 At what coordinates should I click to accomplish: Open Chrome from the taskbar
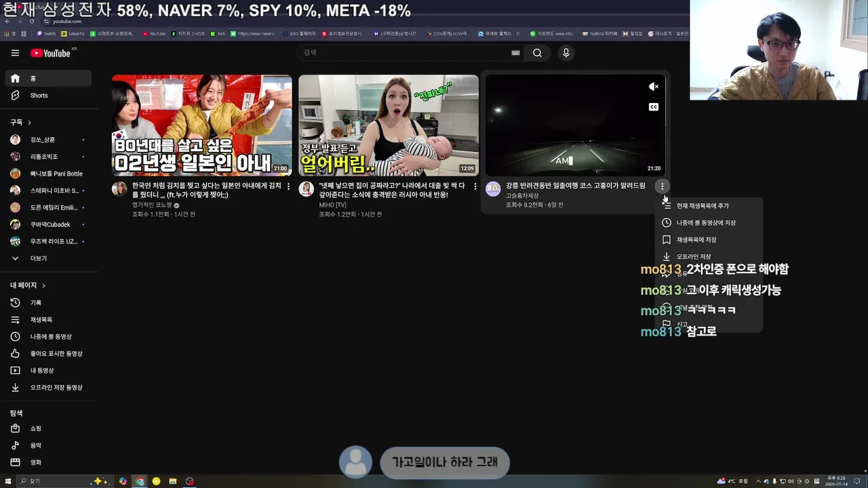point(140,481)
